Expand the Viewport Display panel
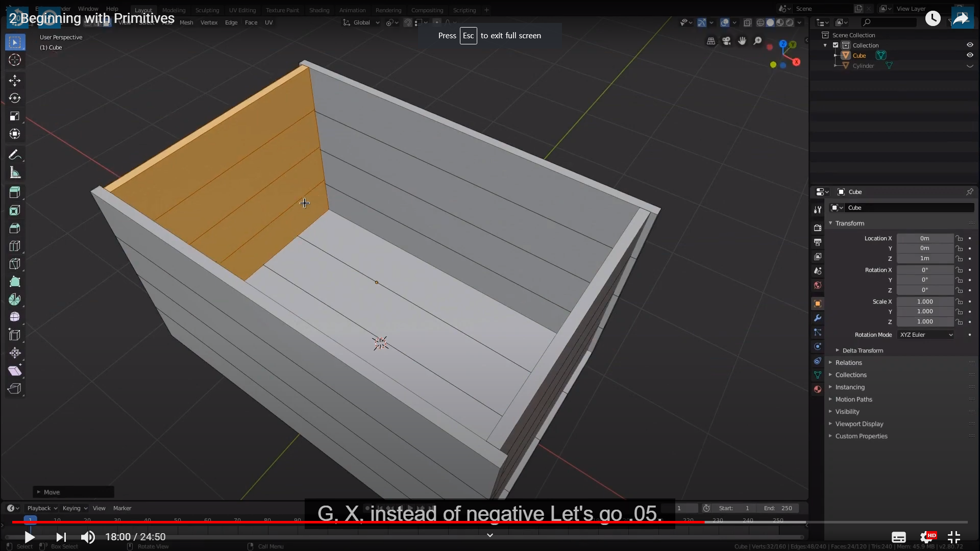Screen dimensions: 980x551 (859, 424)
